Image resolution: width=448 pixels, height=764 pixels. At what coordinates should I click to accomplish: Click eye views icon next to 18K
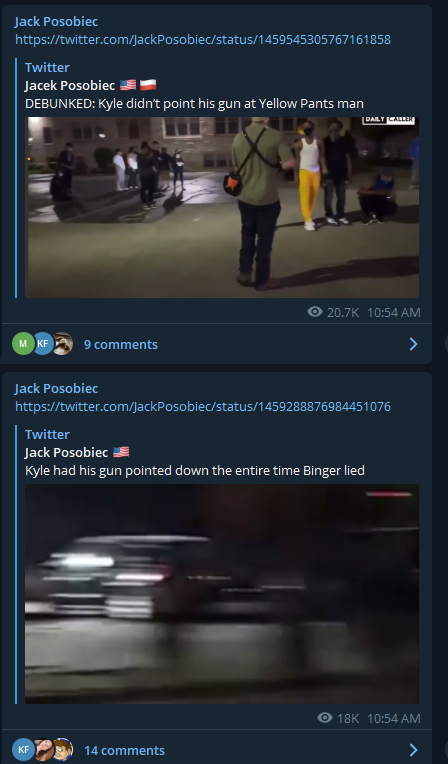(325, 718)
